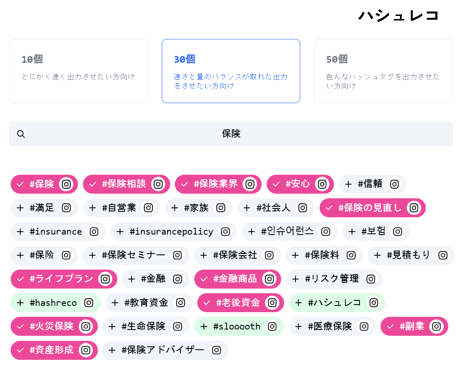Open Instagram icon on #保険セミナー tag

click(x=177, y=255)
